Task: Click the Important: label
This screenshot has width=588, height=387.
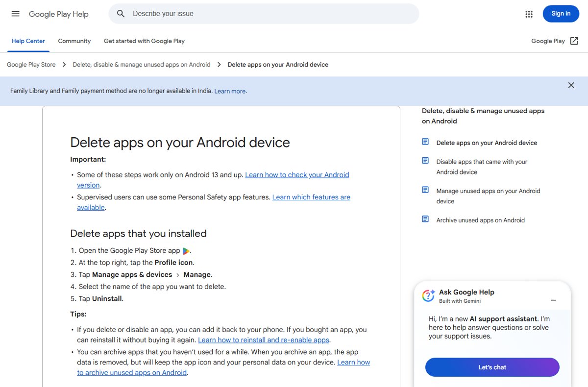Action: [88, 159]
